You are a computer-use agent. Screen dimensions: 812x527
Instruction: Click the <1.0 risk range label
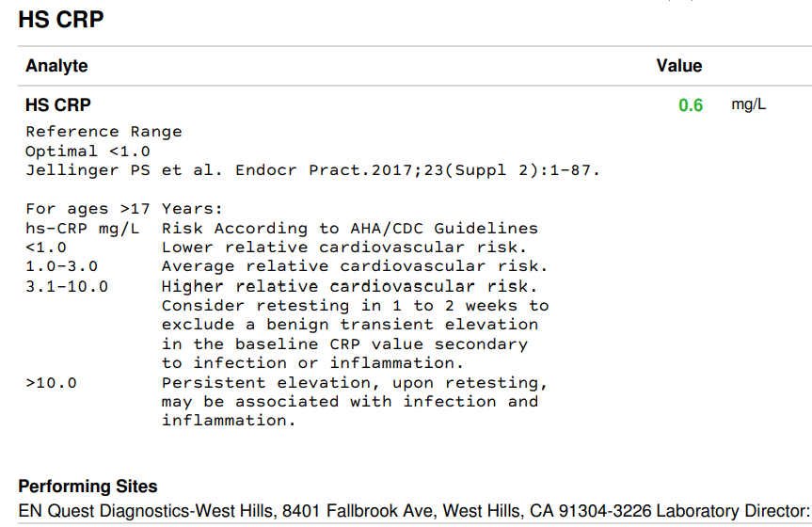click(x=46, y=248)
